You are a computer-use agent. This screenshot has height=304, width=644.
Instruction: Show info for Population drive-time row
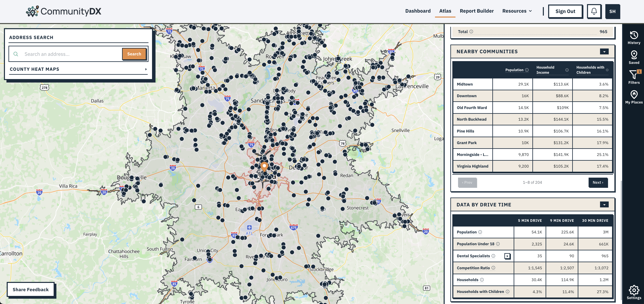(480, 232)
